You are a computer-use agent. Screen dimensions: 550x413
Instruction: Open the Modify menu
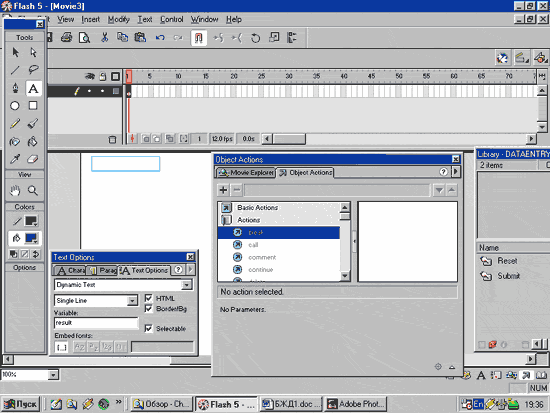pos(119,19)
